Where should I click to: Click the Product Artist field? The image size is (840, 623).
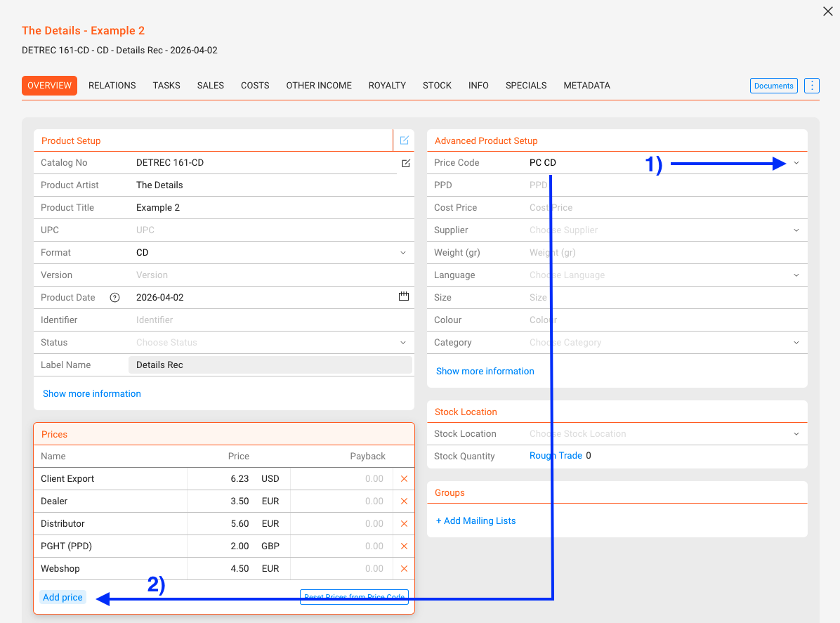point(271,185)
